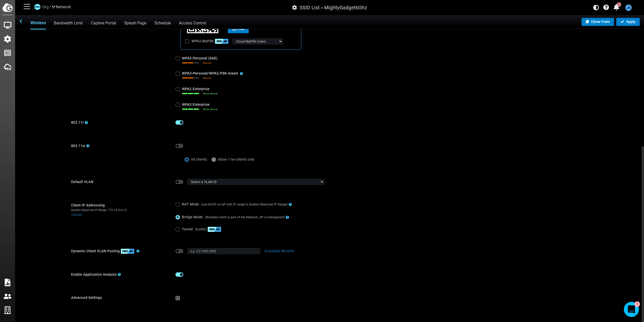Expand Advanced Settings plus icon
644x322 pixels.
click(x=178, y=298)
